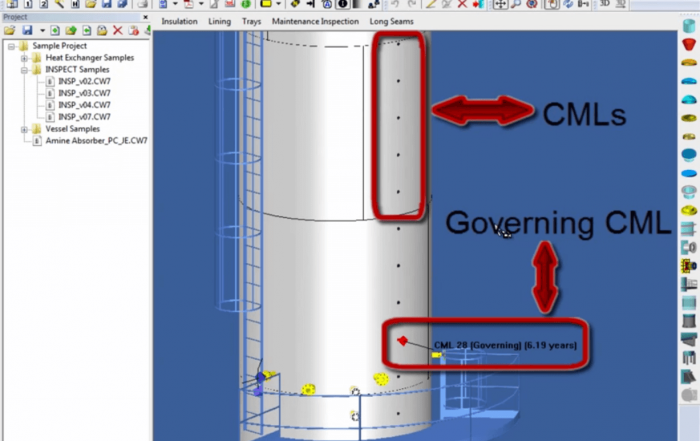This screenshot has width=700, height=441.
Task: Collapse the INSPECT Samples folder
Action: [23, 70]
